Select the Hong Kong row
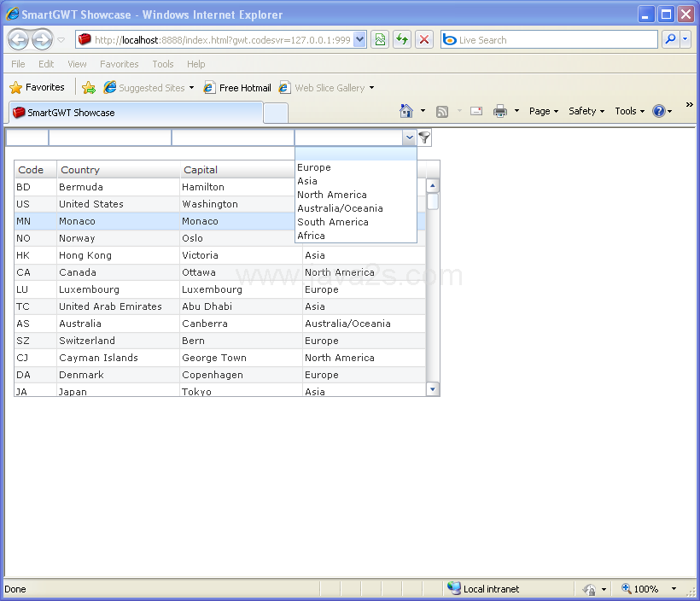 point(220,255)
